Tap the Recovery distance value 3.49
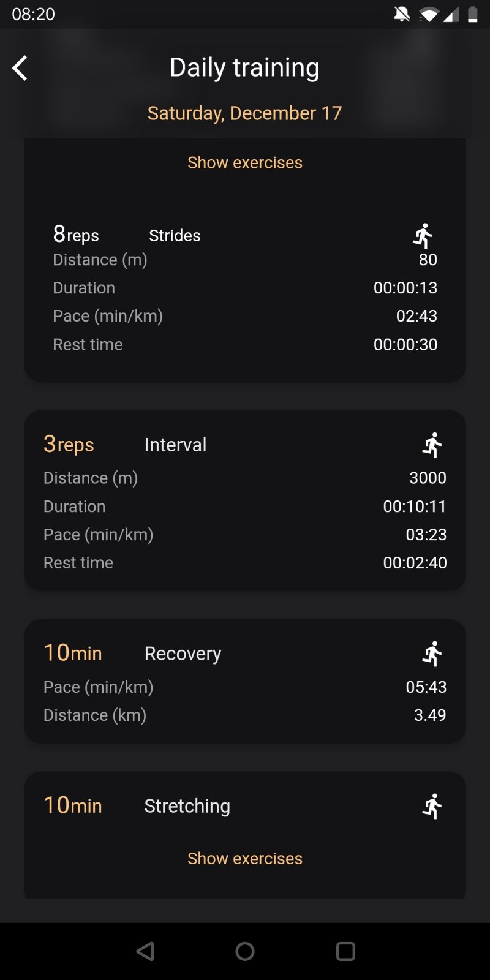The width and height of the screenshot is (490, 980). point(430,715)
